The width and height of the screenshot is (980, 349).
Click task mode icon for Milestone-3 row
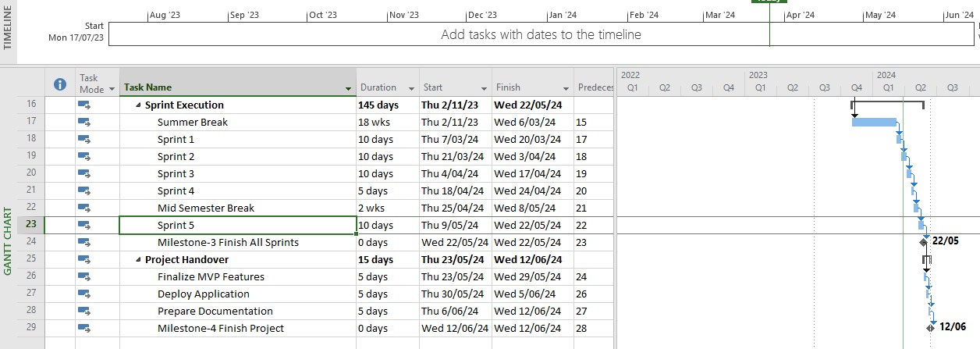point(84,242)
